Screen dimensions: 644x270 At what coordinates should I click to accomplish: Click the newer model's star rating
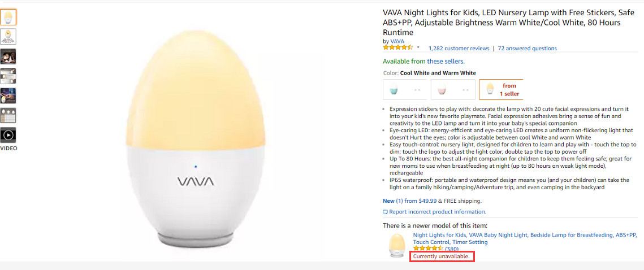tap(428, 249)
